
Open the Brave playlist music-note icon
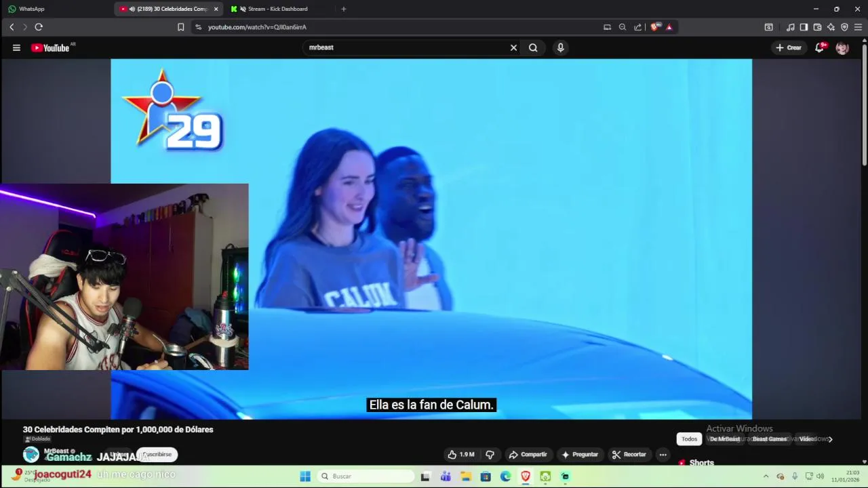(x=790, y=27)
